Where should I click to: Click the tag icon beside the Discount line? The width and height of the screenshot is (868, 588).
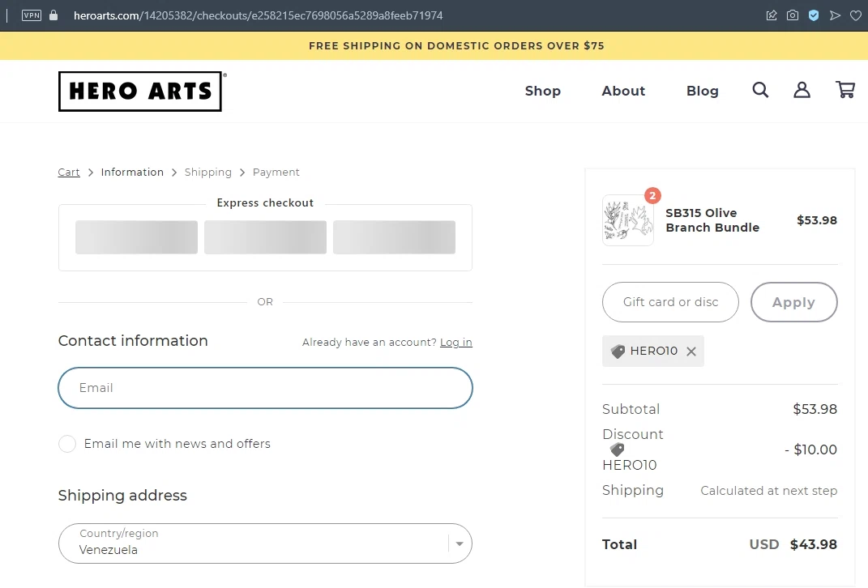tap(617, 450)
